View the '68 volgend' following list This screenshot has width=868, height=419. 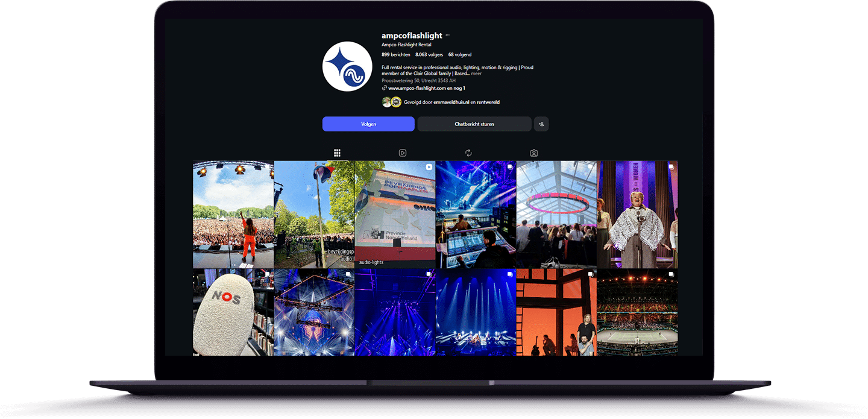460,55
